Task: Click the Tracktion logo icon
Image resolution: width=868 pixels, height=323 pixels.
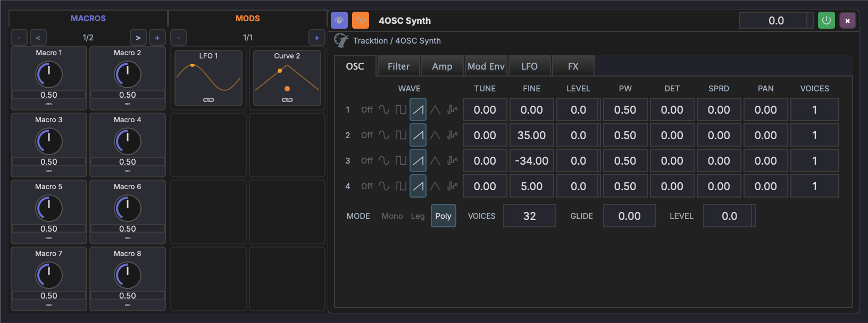Action: [341, 40]
